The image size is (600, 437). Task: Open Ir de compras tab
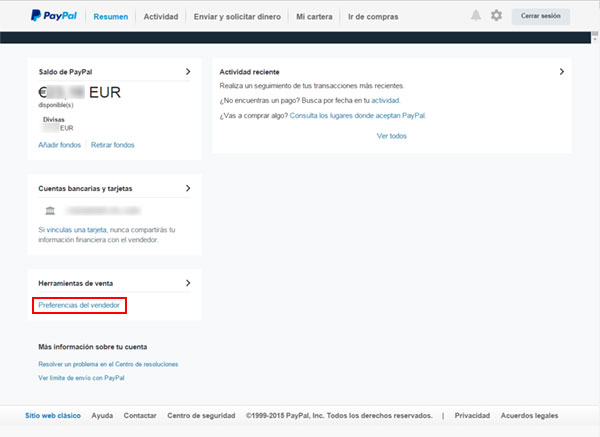(x=373, y=17)
